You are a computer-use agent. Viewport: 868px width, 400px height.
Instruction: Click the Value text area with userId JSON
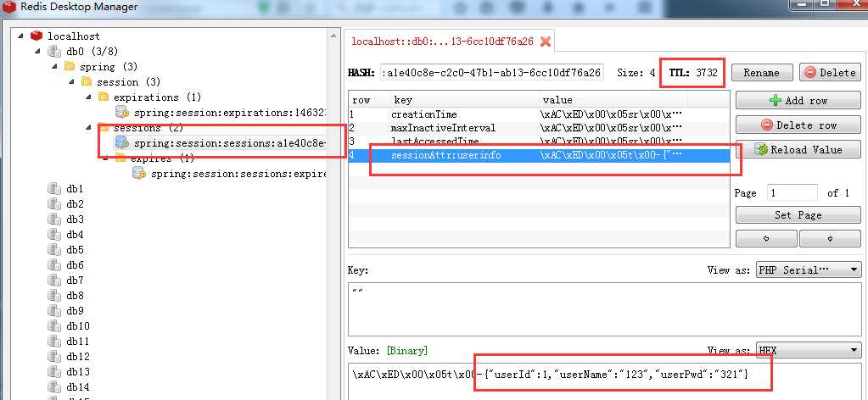[604, 381]
